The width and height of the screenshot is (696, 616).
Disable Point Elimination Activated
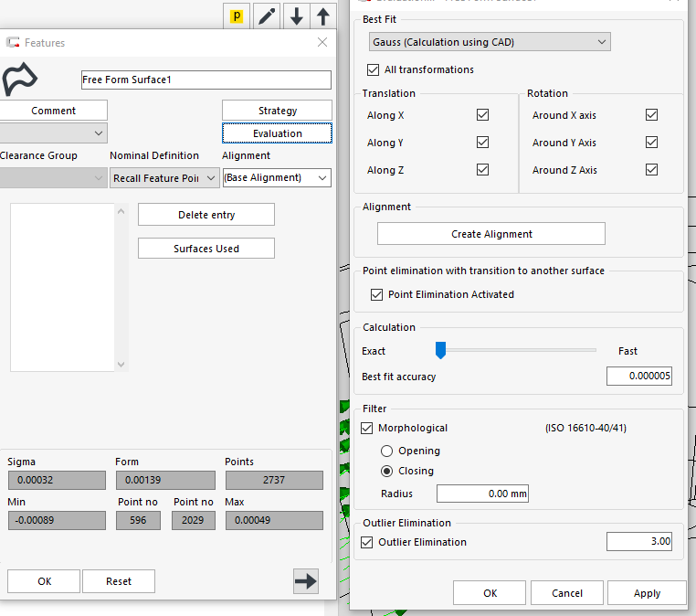[x=376, y=294]
